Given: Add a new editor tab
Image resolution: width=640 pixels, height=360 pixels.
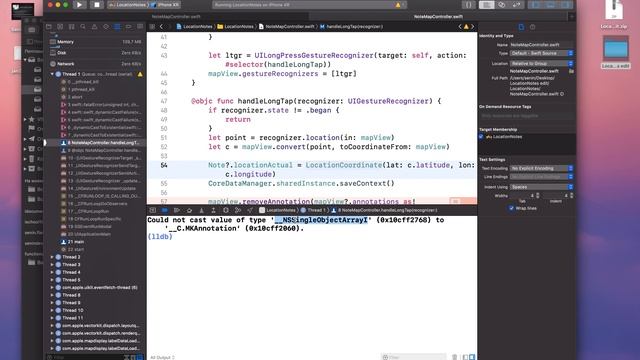Looking at the screenshot, I should (572, 17).
